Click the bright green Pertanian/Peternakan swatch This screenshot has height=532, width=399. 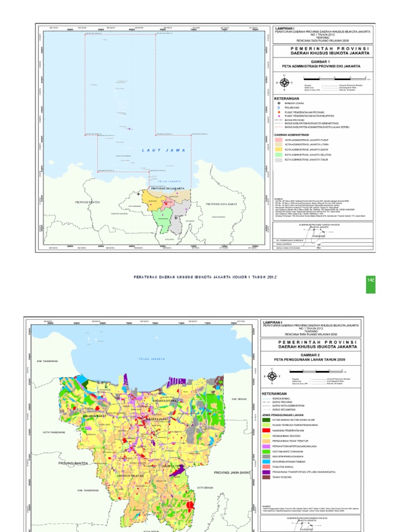coord(266,451)
